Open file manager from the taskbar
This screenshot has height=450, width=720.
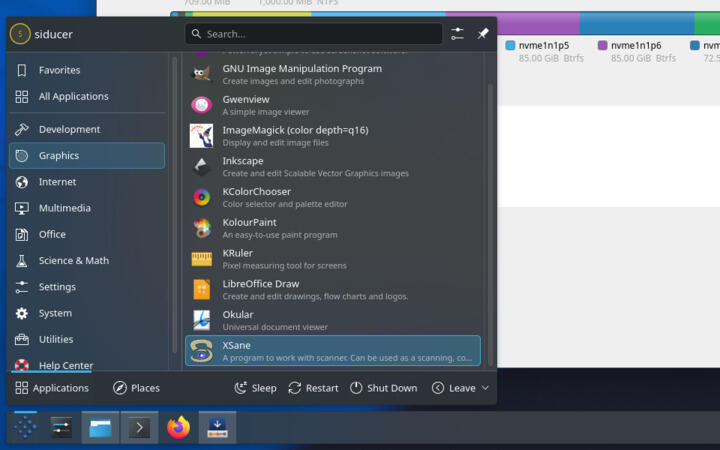100,428
